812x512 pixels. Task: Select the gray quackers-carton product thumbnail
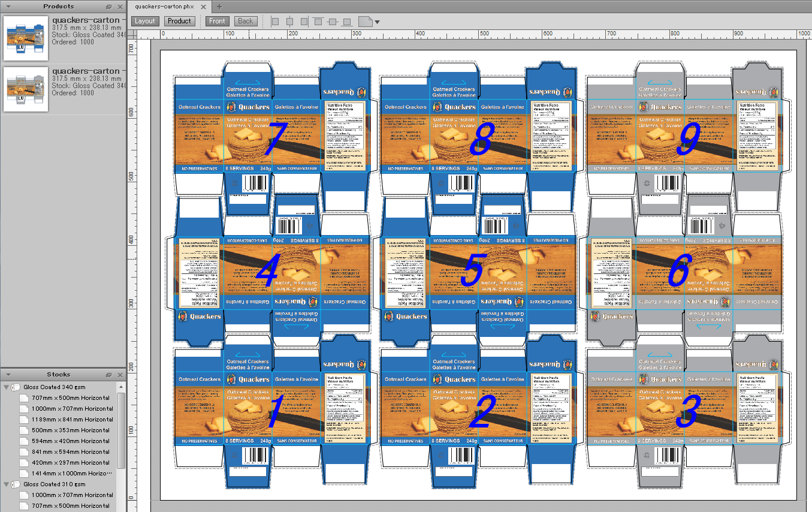point(25,88)
